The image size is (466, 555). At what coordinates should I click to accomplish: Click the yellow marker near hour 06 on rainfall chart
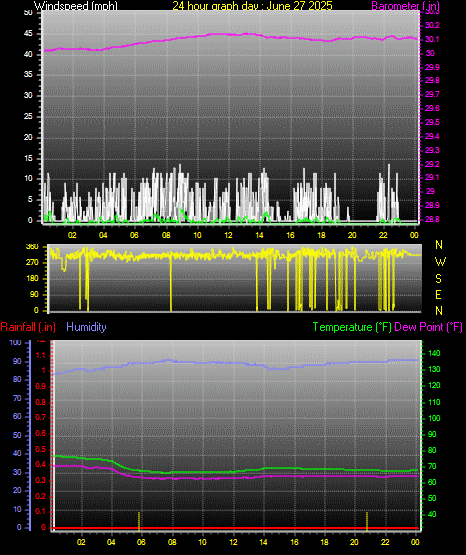[139, 521]
